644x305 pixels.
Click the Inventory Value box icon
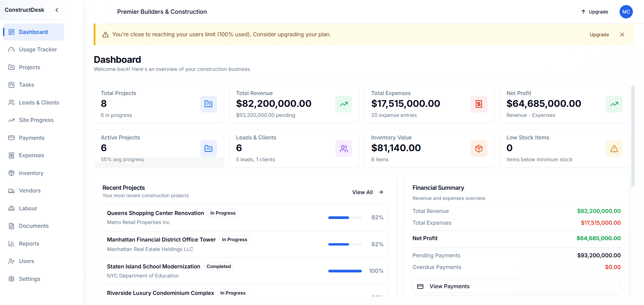[x=479, y=148]
